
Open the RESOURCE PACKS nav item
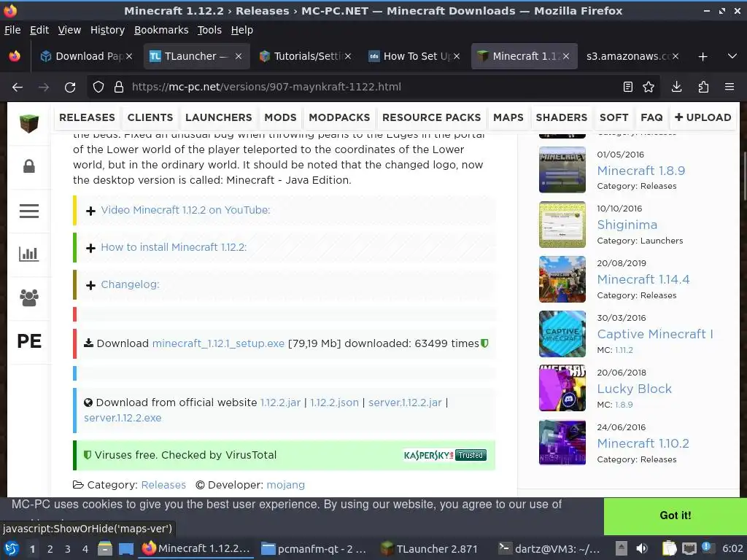[432, 117]
